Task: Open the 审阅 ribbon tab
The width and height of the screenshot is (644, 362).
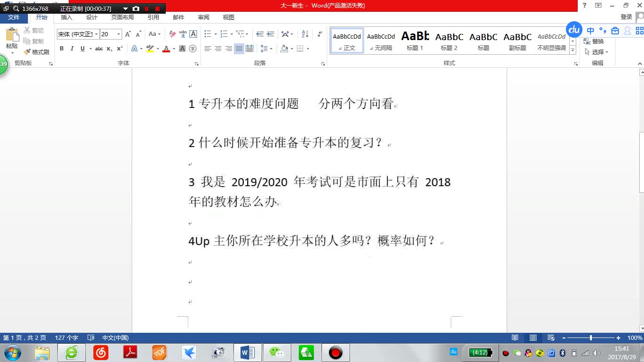Action: [x=203, y=17]
